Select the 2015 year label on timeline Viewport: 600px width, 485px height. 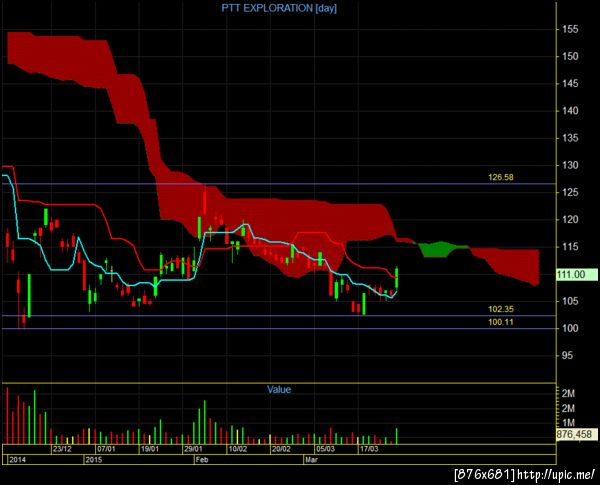tap(94, 460)
